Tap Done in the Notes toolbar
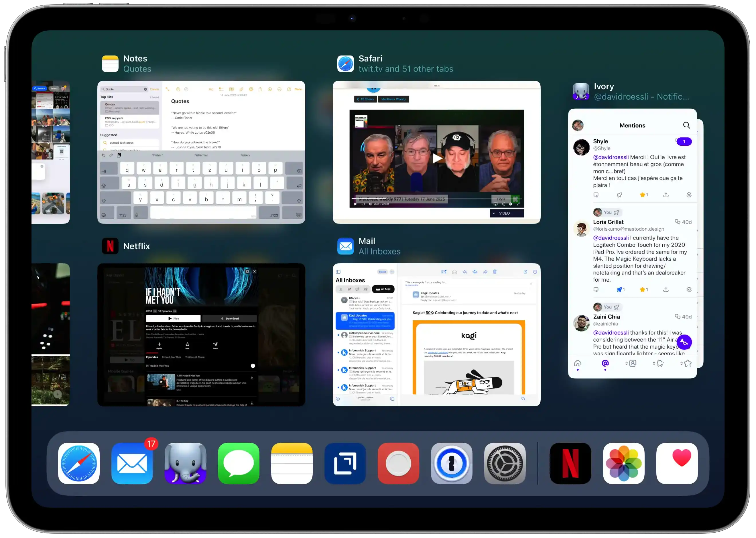This screenshot has width=756, height=538. [x=298, y=89]
